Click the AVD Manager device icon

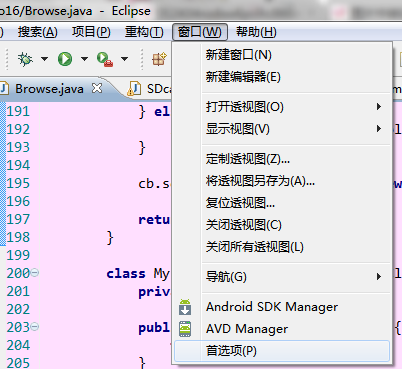click(x=185, y=329)
